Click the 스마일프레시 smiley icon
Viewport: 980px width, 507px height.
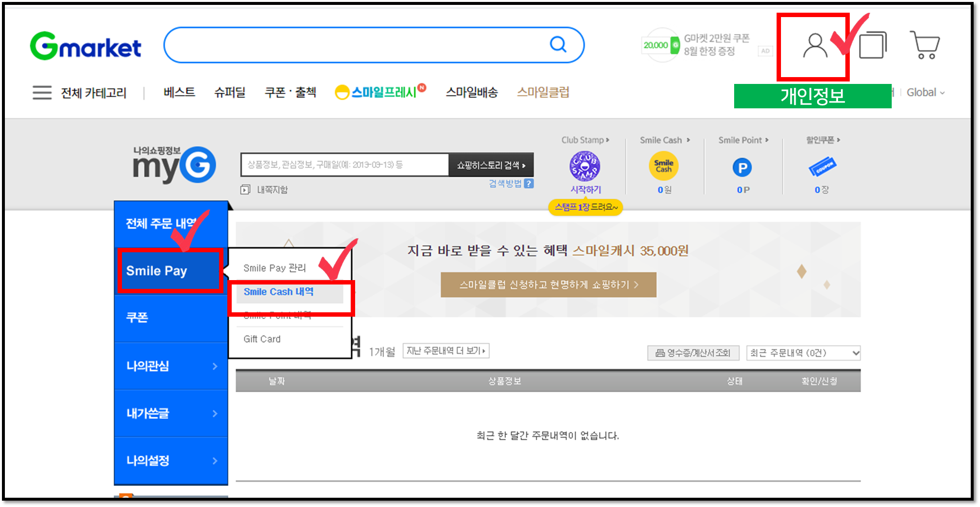point(342,92)
